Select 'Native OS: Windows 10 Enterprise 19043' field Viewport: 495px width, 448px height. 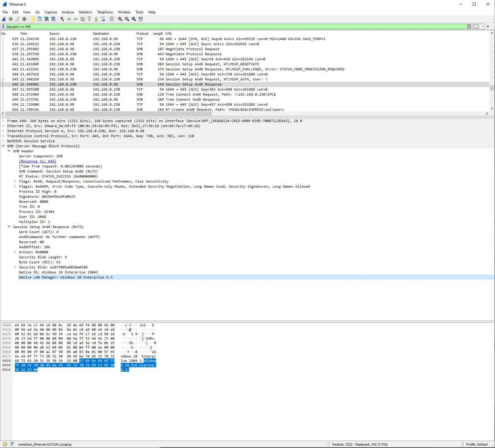click(x=58, y=272)
